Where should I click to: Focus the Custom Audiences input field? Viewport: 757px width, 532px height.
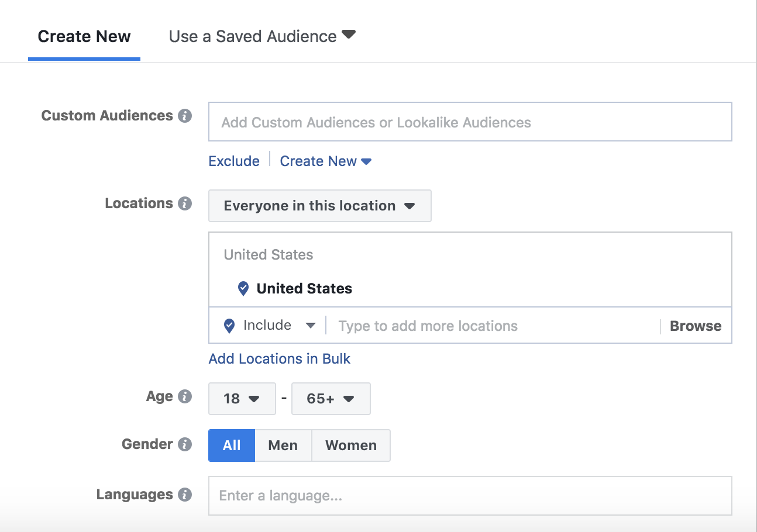tap(470, 122)
